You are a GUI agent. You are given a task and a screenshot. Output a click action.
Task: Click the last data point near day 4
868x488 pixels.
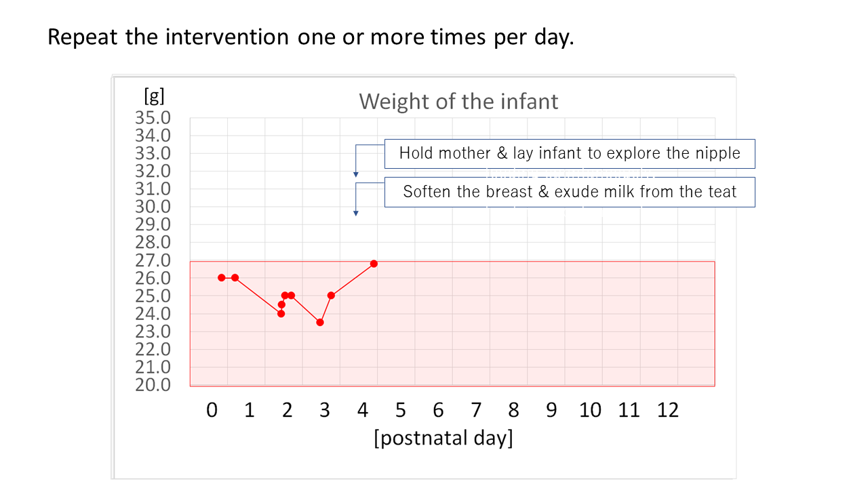(x=374, y=264)
